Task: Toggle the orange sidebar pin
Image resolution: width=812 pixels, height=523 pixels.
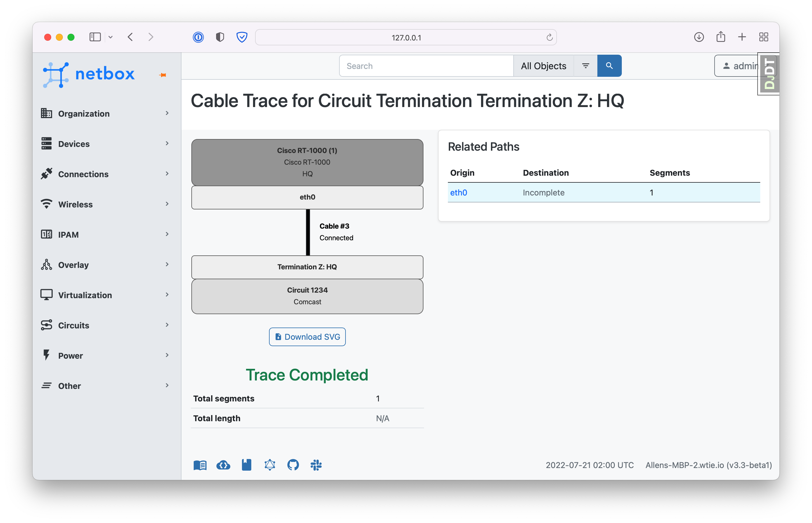Action: [x=163, y=74]
